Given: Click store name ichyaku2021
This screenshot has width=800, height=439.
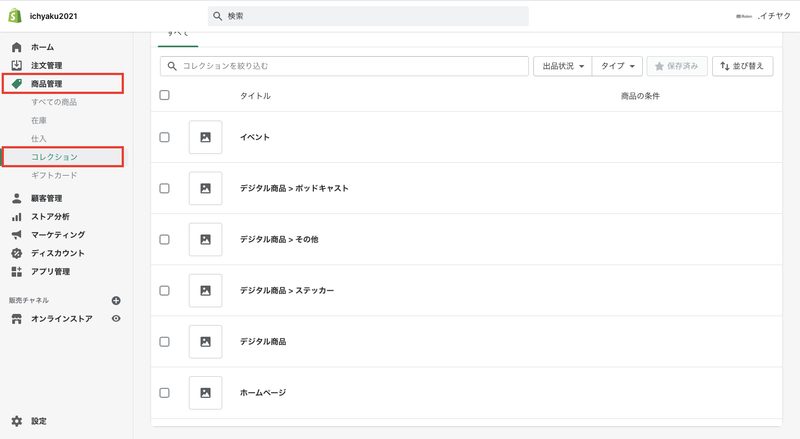Looking at the screenshot, I should point(53,16).
